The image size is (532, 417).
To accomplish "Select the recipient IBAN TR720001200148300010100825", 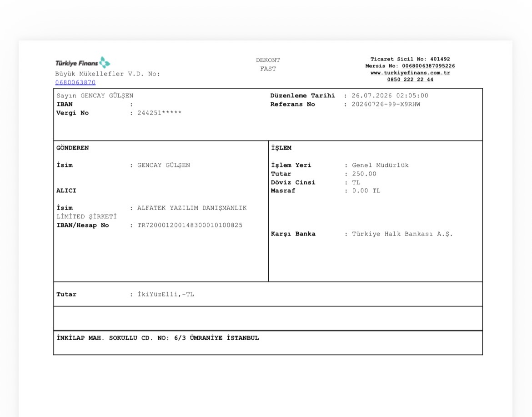I will tap(190, 225).
